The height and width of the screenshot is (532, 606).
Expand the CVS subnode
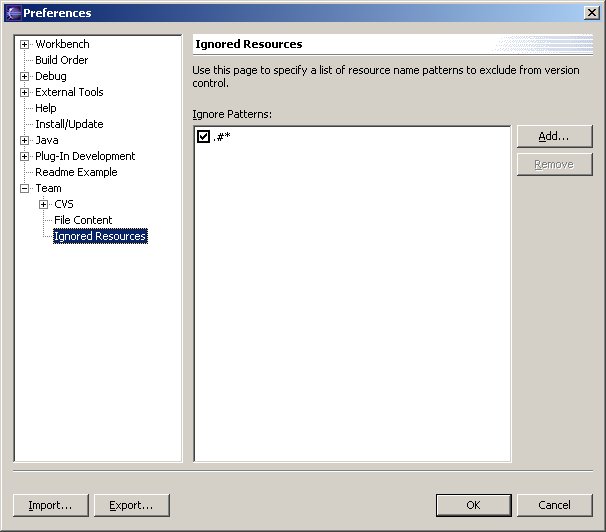44,204
